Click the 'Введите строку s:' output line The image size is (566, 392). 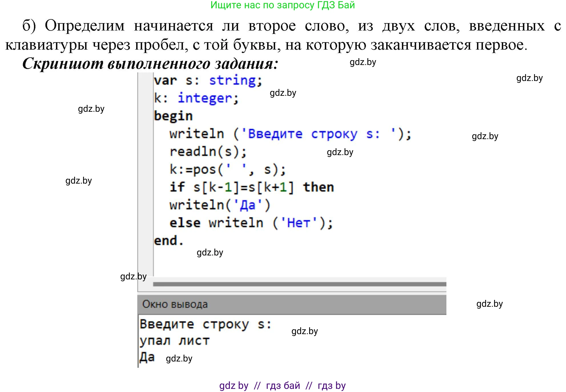pyautogui.click(x=205, y=324)
